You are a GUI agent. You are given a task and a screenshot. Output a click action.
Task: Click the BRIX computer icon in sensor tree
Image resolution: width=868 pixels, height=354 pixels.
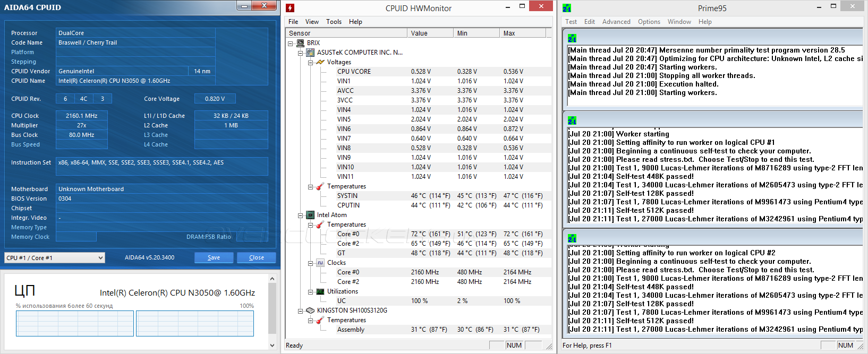(300, 43)
